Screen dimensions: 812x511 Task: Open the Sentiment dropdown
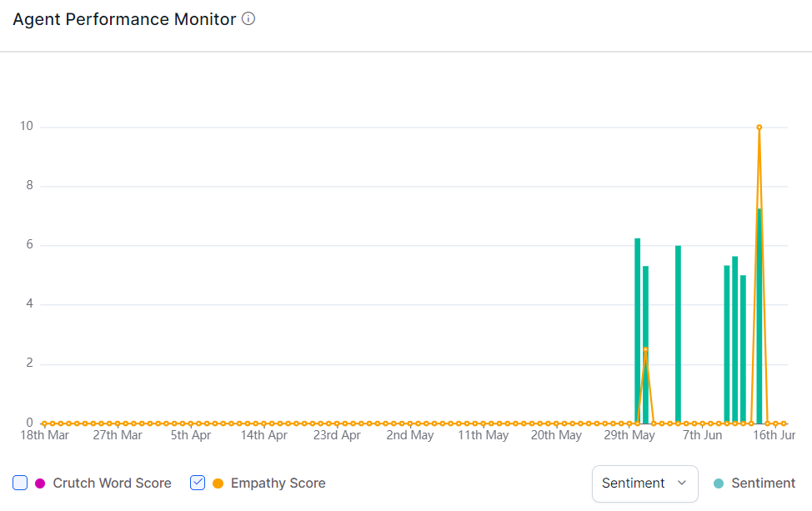pyautogui.click(x=644, y=483)
